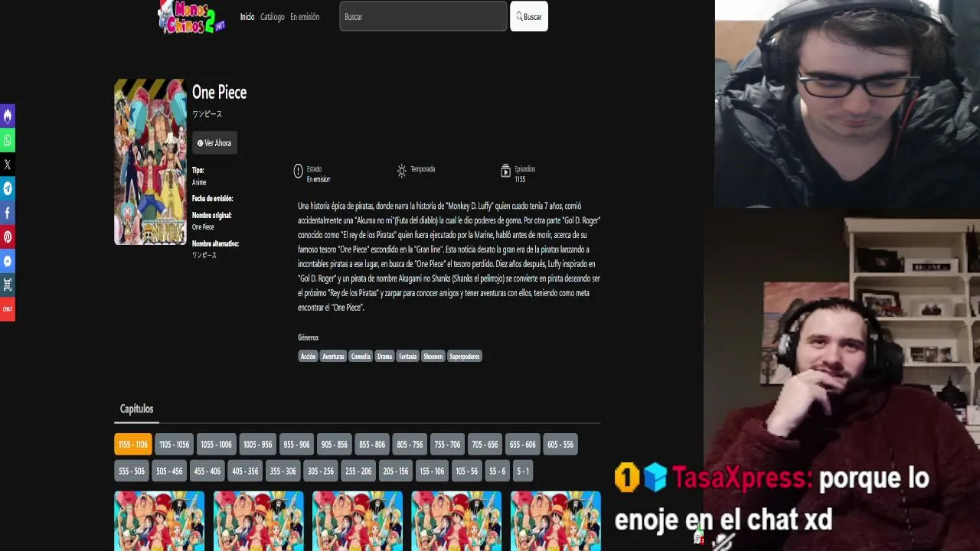Image resolution: width=980 pixels, height=551 pixels.
Task: Share on Facebook sidebar icon
Action: coord(8,213)
